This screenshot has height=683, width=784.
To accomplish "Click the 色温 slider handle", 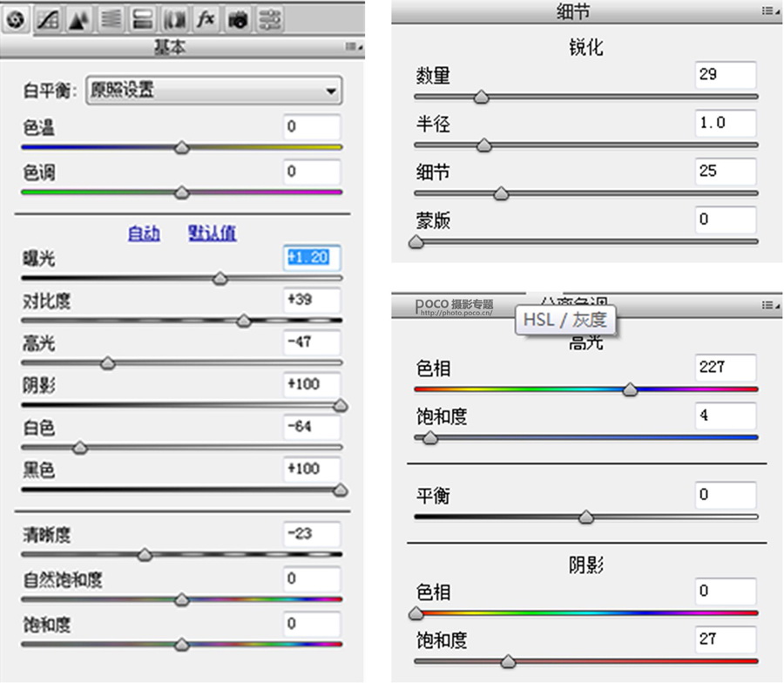I will pyautogui.click(x=182, y=147).
